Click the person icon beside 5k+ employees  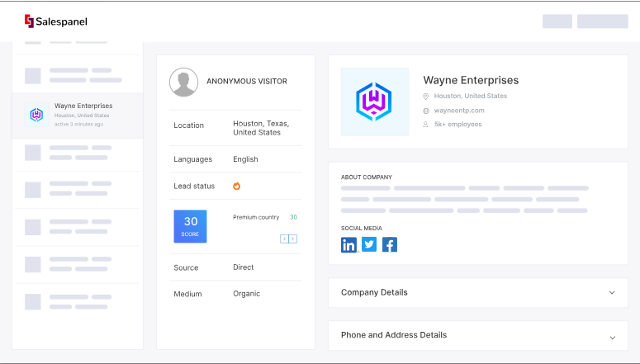(425, 125)
